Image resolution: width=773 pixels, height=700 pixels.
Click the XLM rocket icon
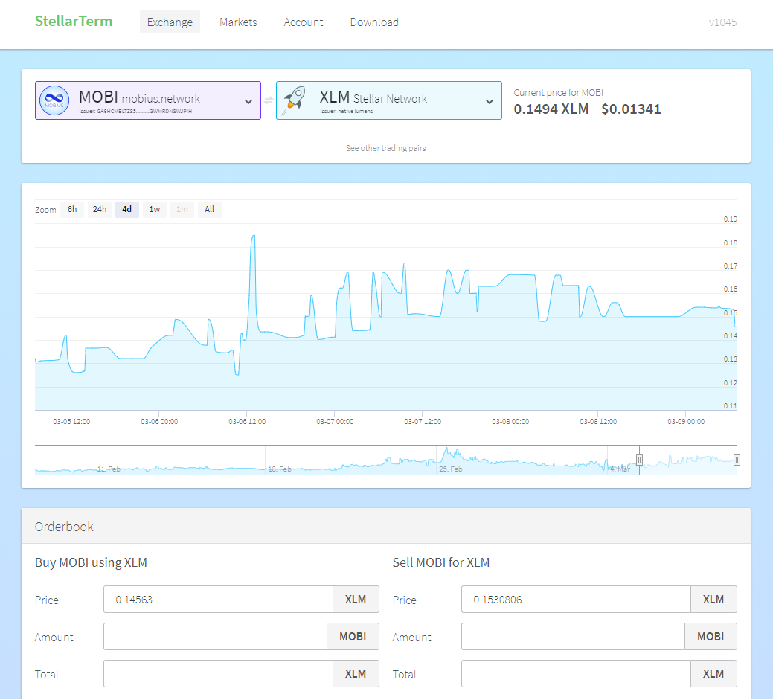click(x=295, y=100)
